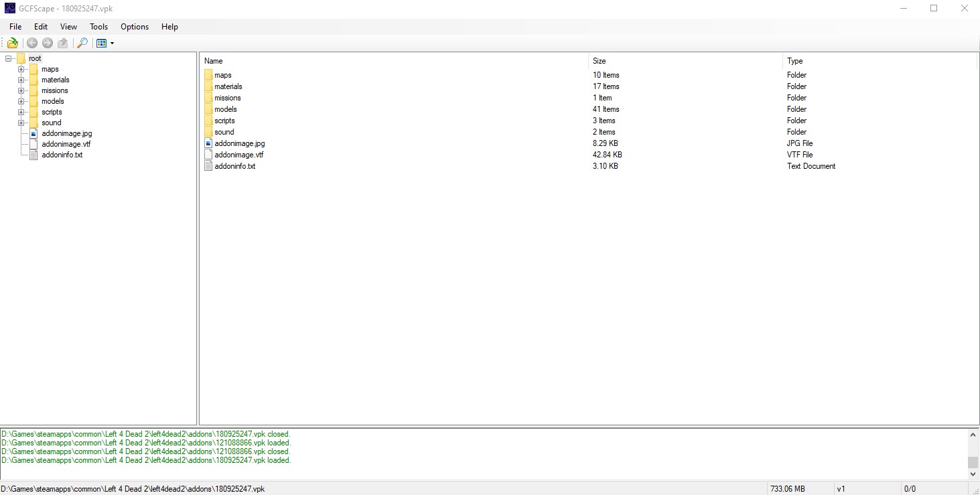Screen dimensions: 980x495
Task: Click the log panel scrollbar up arrow
Action: (973, 435)
